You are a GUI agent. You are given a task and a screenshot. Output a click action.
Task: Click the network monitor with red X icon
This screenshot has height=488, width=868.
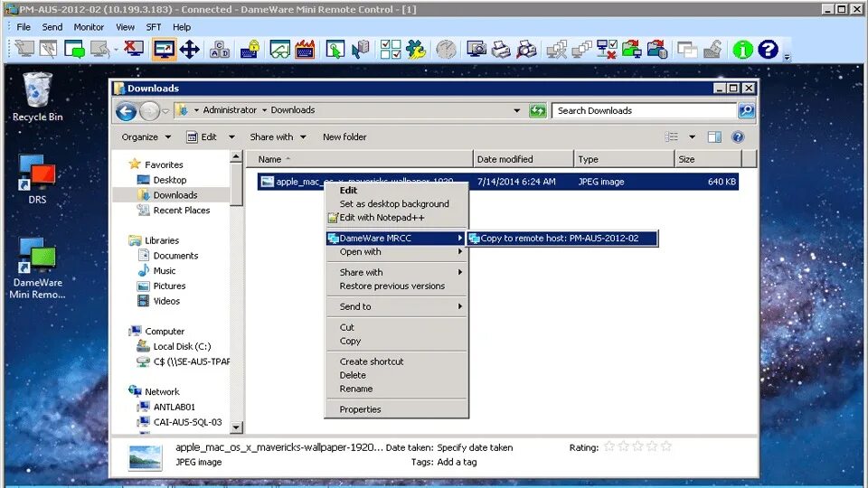click(607, 50)
